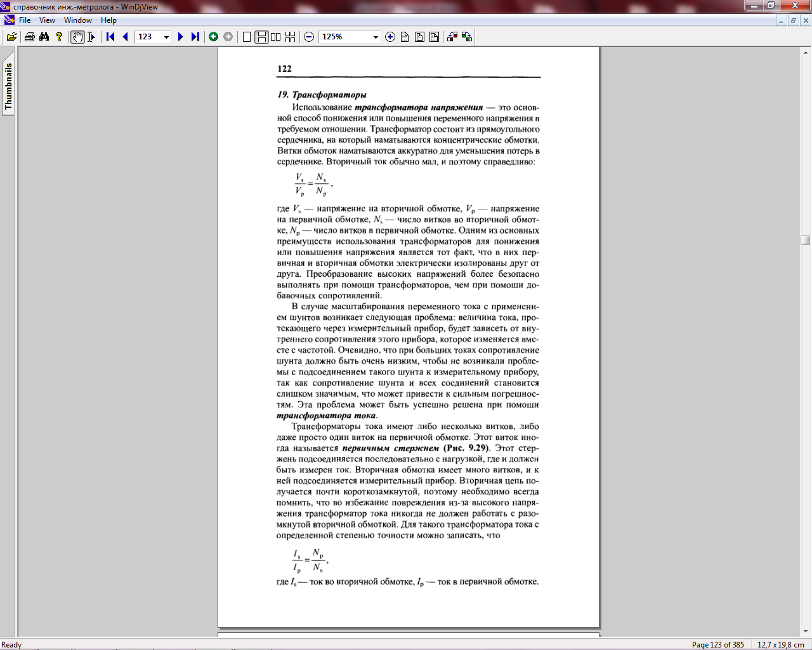Go to the first page
The width and height of the screenshot is (812, 650).
110,37
